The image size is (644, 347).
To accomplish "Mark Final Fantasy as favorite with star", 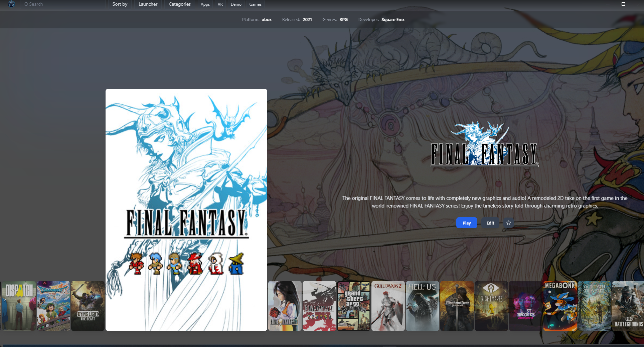I will (508, 223).
